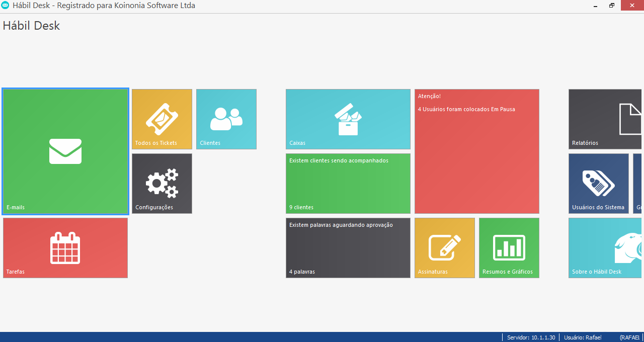Open the Resumos e Gráficos chart tile
Image resolution: width=644 pixels, height=342 pixels.
coord(509,248)
